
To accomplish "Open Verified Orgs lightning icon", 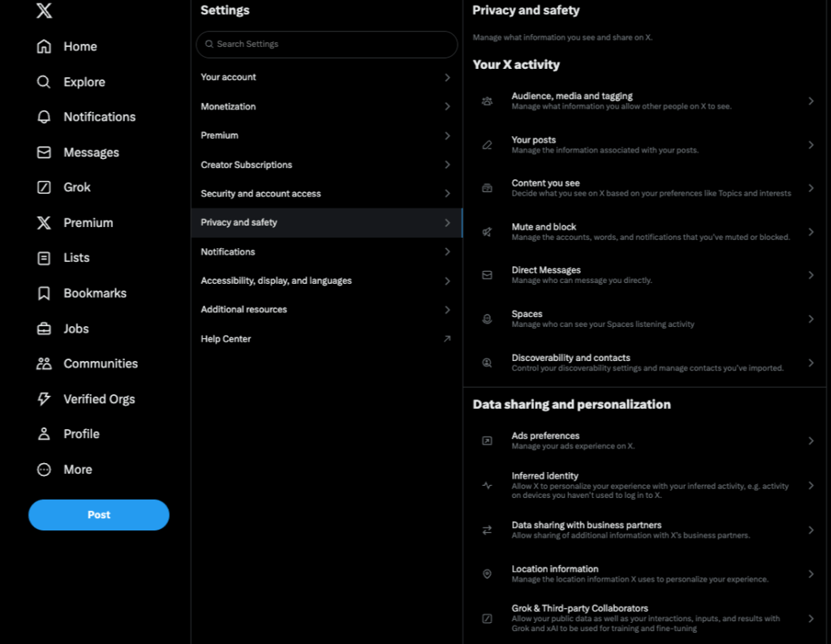I will (x=44, y=399).
